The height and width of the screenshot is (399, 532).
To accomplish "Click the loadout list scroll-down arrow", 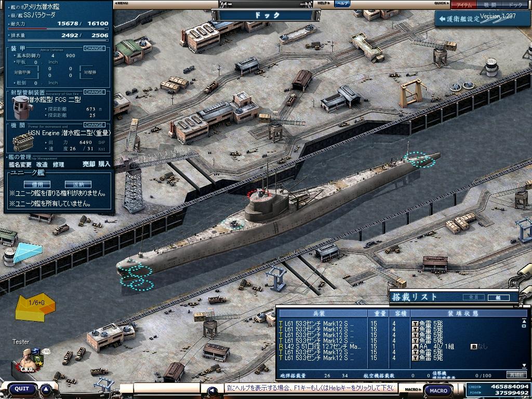I will click(524, 366).
